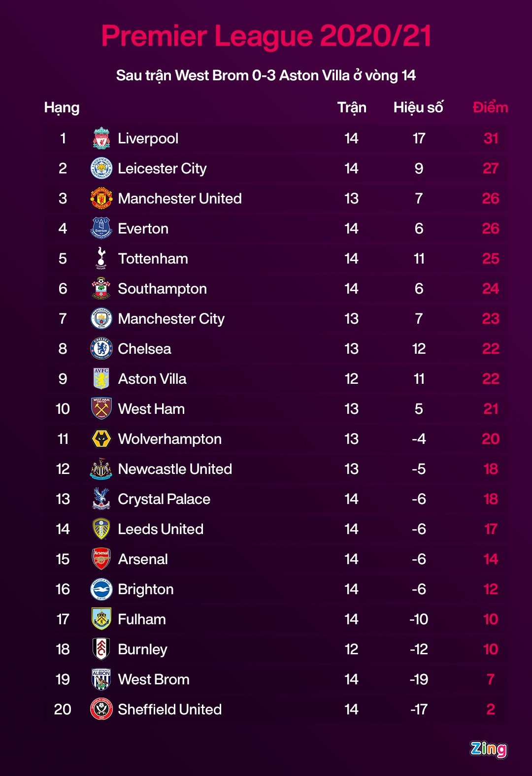Click the Aston Villa team name

152,379
